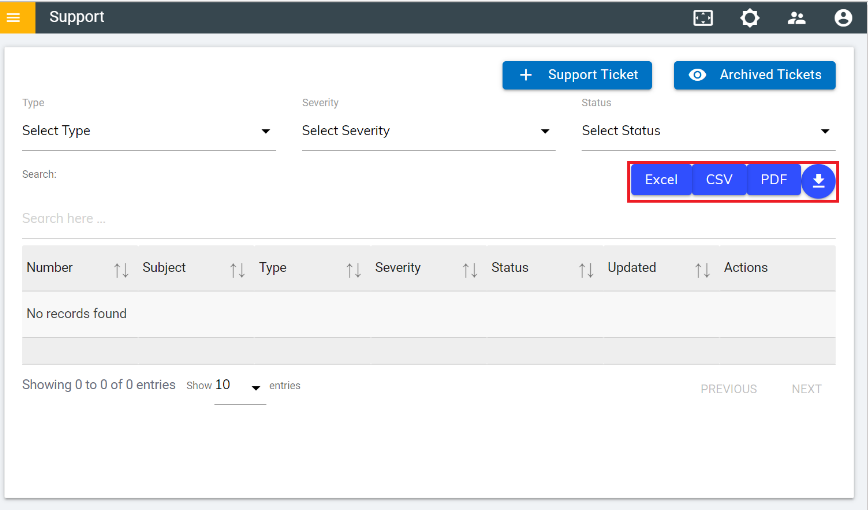Screen dimensions: 868x510
Task: Toggle fullscreen mode icon
Action: pyautogui.click(x=704, y=17)
